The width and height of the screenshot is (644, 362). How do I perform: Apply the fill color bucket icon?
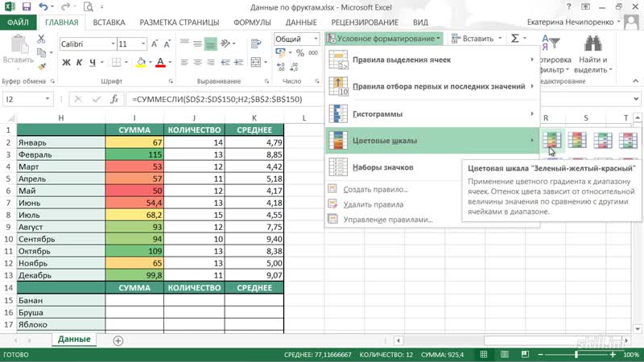pos(141,62)
